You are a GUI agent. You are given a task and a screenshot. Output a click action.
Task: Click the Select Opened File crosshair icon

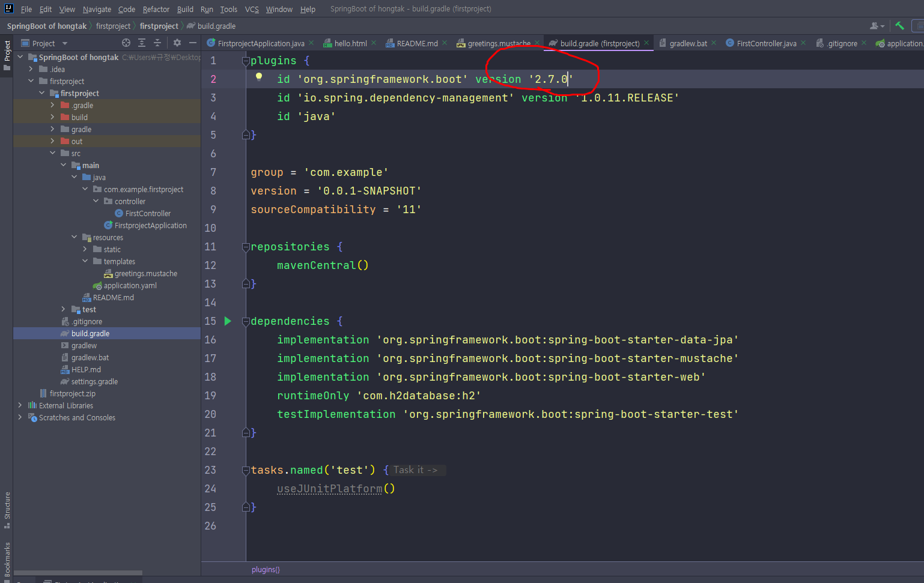coord(126,43)
